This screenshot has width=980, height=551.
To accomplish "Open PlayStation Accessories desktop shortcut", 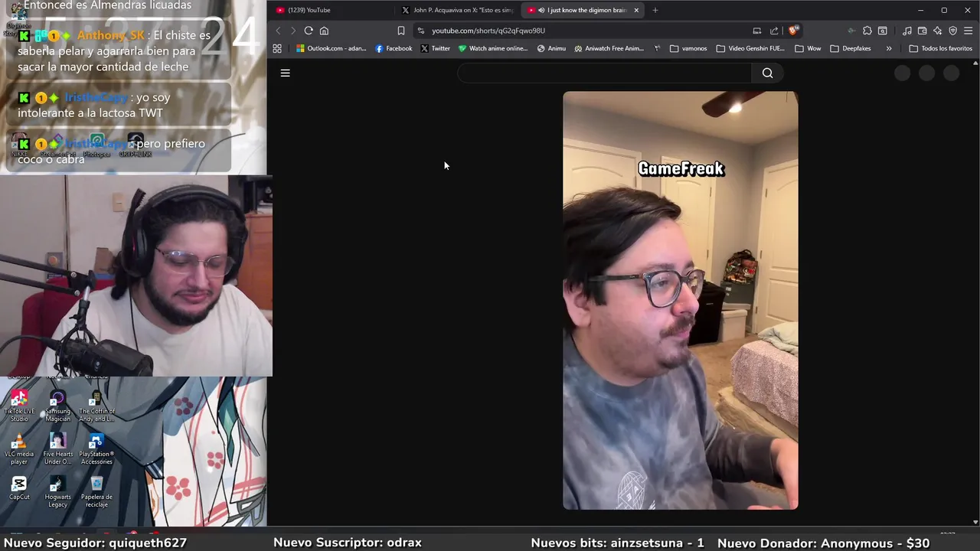I will pos(96,449).
